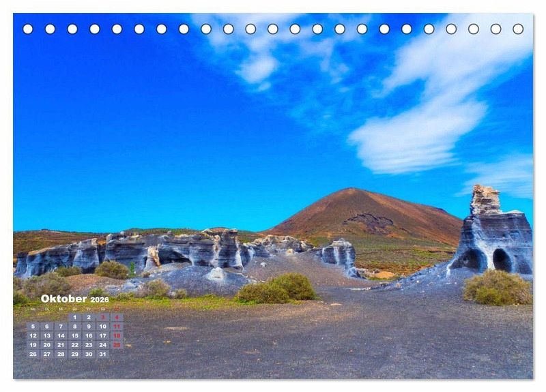546x392 pixels.
Task: Select the red Sunday date 25
Action: coord(117,345)
